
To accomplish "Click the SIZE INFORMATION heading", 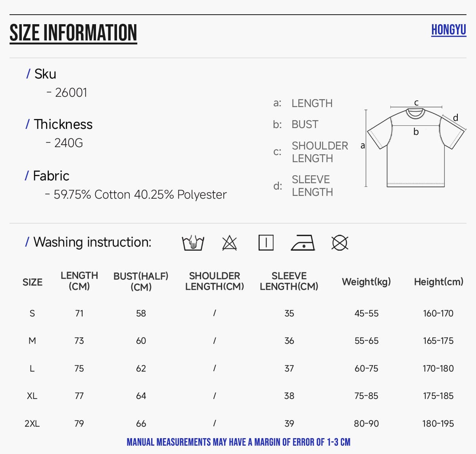I will 73,33.
